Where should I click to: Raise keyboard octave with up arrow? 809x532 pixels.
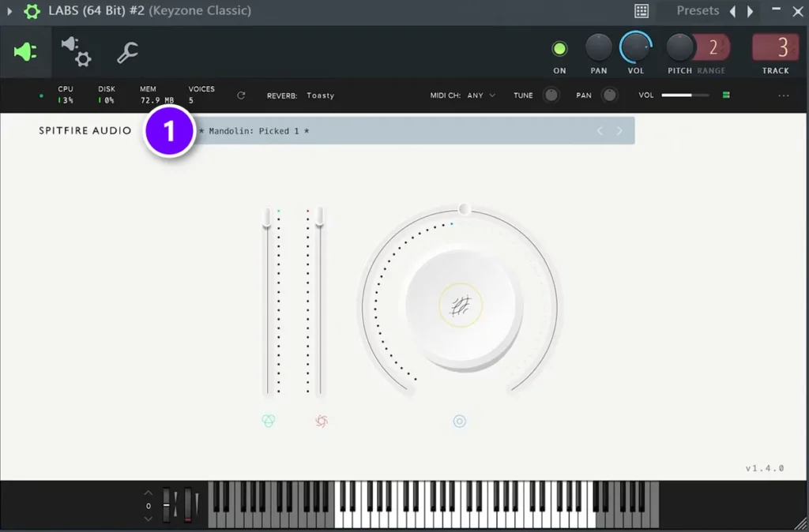[x=148, y=493]
